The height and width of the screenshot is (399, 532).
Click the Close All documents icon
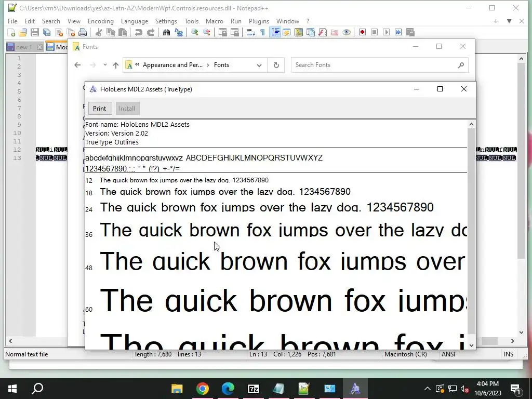click(71, 32)
